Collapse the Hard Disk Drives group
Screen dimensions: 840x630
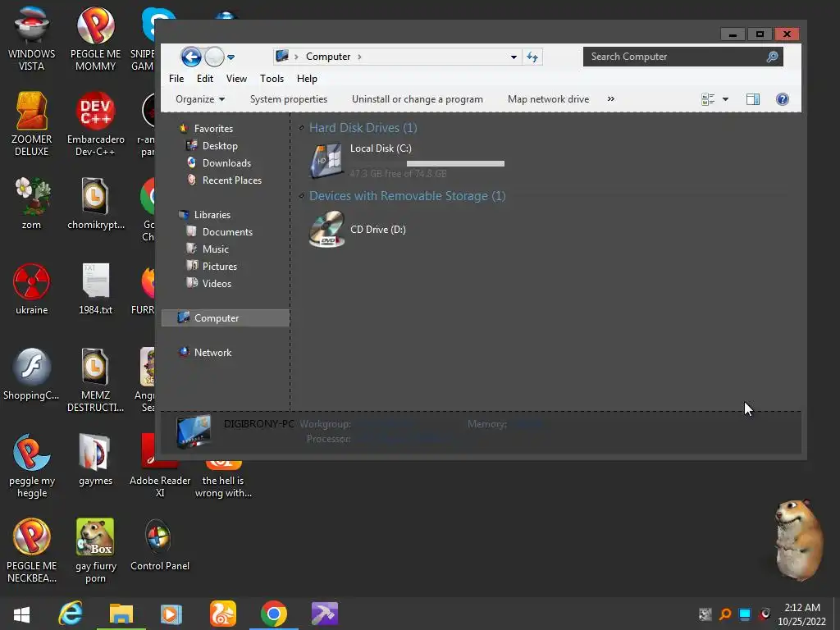(302, 127)
